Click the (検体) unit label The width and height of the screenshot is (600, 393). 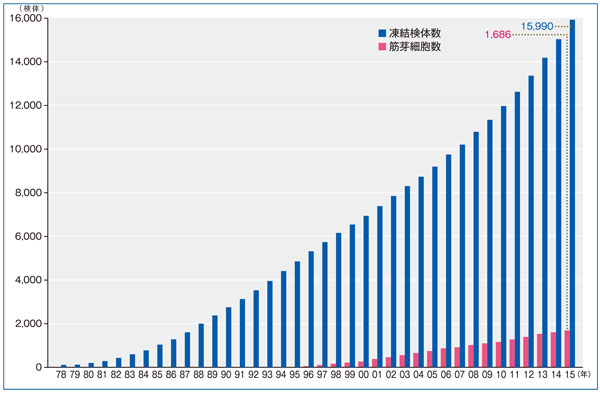(x=32, y=8)
